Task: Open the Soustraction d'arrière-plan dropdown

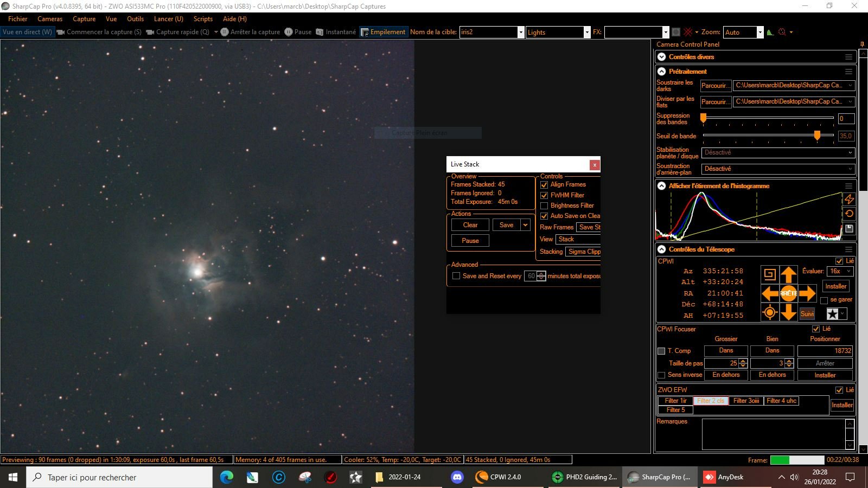Action: (778, 169)
